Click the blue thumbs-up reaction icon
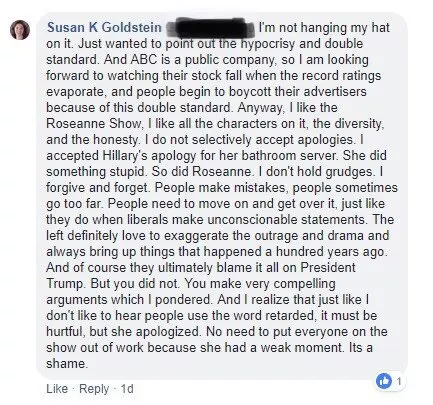433x405 pixels. 384,381
